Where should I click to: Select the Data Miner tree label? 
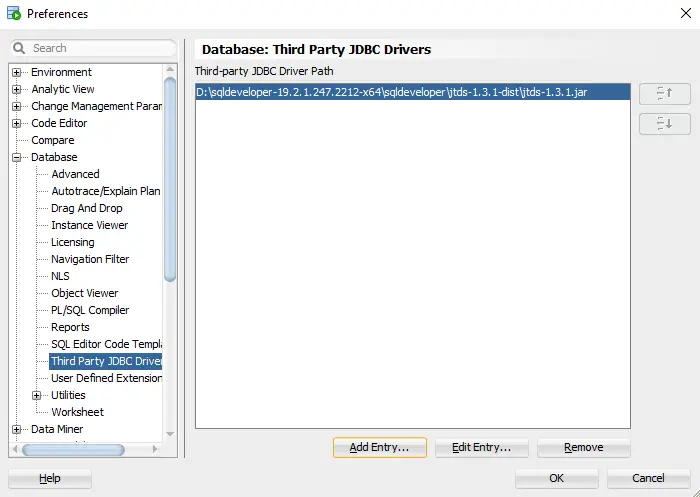(57, 429)
